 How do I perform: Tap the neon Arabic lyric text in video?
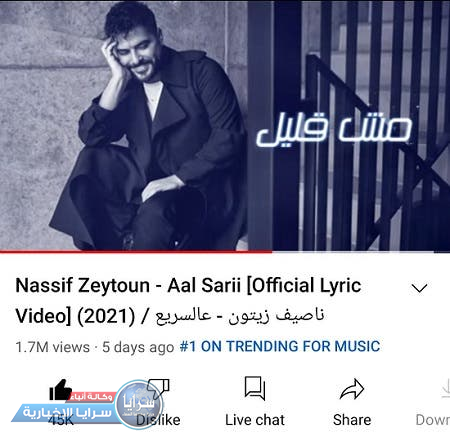(x=334, y=131)
